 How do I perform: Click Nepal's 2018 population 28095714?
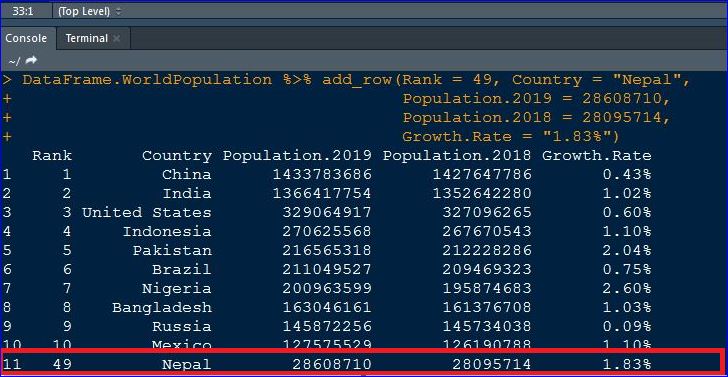pyautogui.click(x=492, y=364)
